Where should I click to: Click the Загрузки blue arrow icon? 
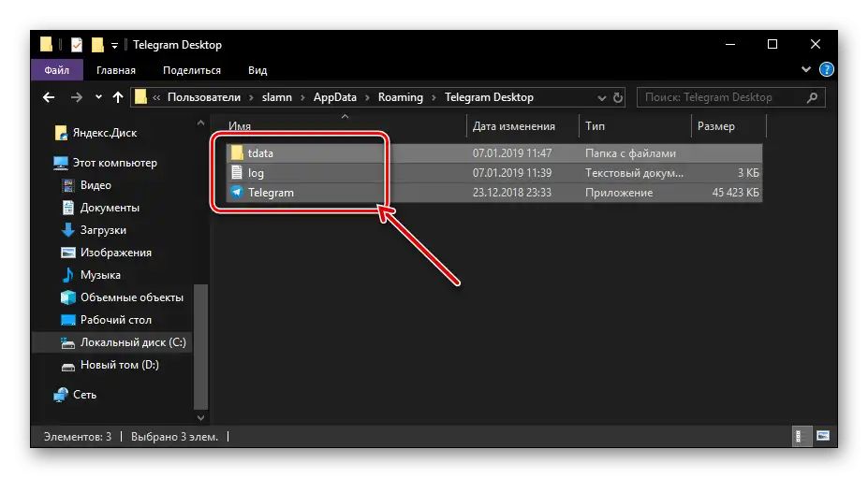click(x=68, y=230)
